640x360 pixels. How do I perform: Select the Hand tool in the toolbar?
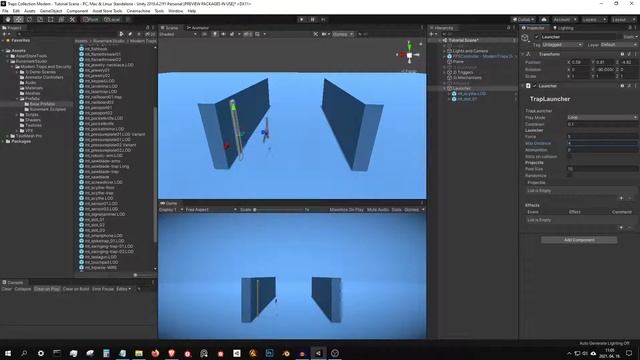coord(8,20)
